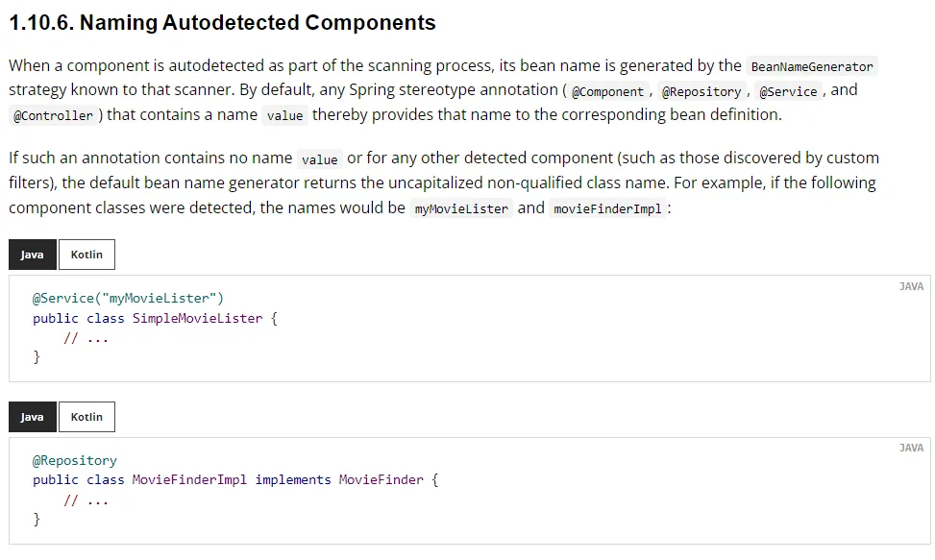Click the word value in the second paragraph
This screenshot has height=560, width=935.
click(319, 160)
